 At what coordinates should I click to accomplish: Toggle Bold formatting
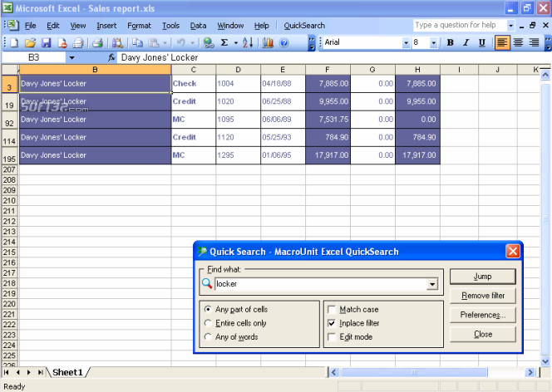[x=450, y=43]
